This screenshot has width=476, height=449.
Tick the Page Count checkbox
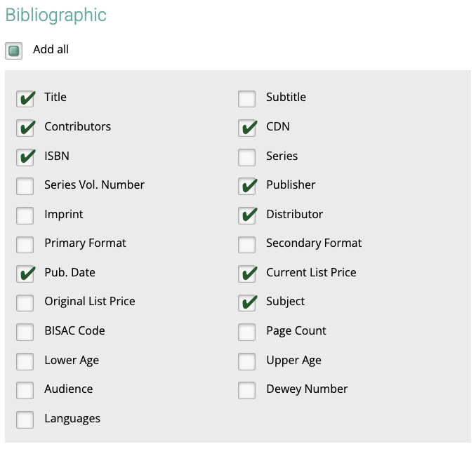(246, 333)
